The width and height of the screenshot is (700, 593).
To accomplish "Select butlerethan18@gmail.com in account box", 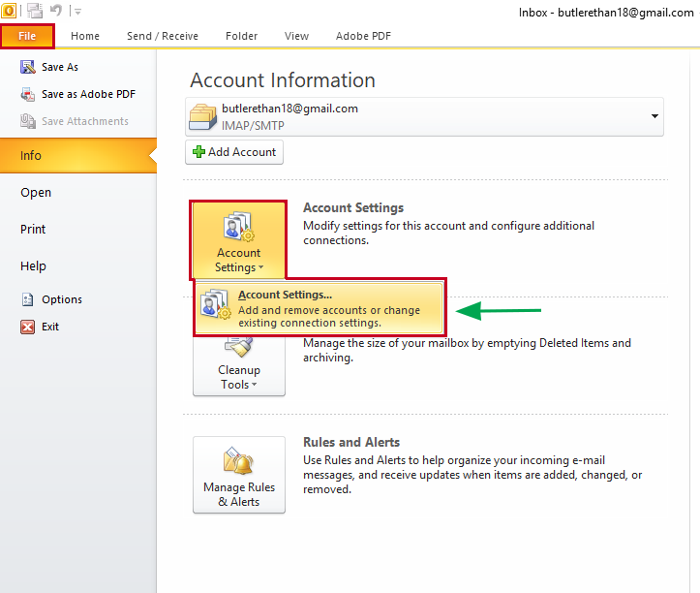I will click(289, 109).
